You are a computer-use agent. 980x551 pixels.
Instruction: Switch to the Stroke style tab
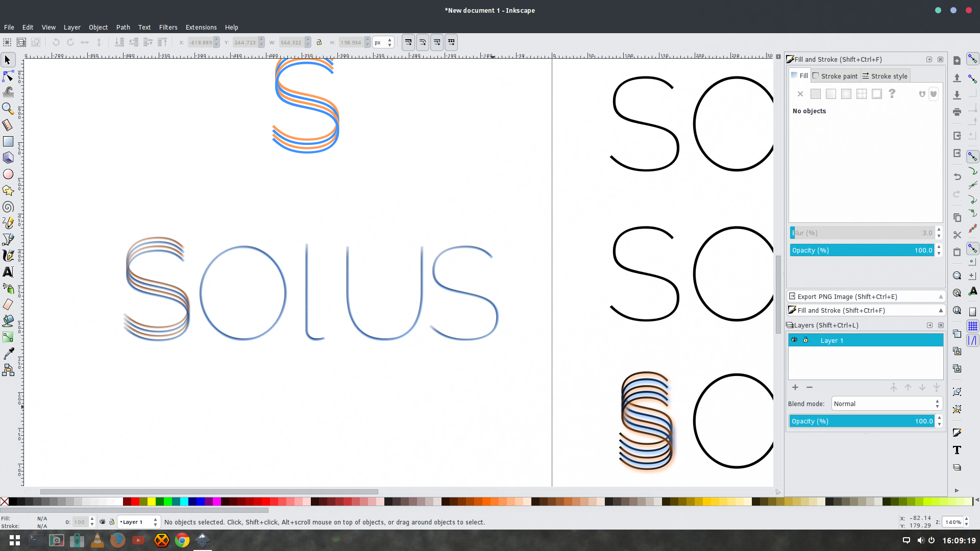[x=885, y=76]
